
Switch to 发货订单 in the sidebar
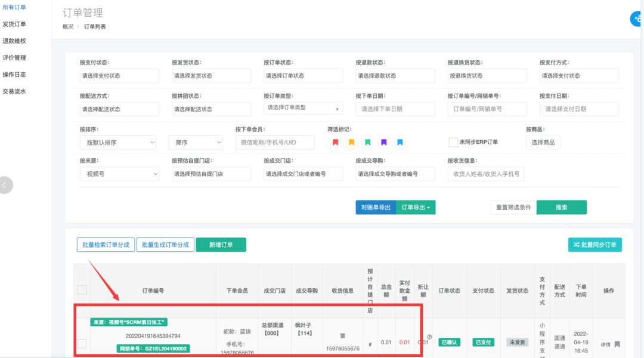(x=16, y=24)
